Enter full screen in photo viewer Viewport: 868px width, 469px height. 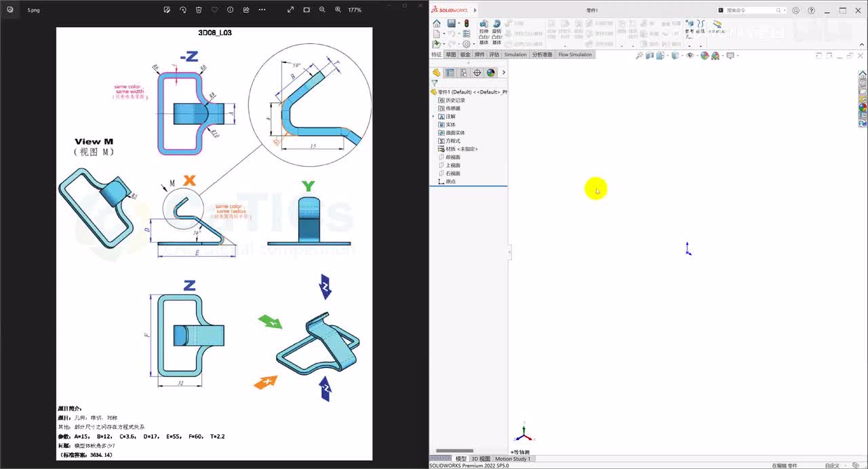[290, 9]
